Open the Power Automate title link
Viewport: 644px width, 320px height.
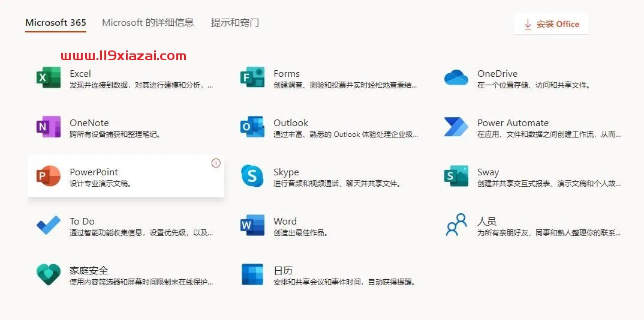coord(513,122)
